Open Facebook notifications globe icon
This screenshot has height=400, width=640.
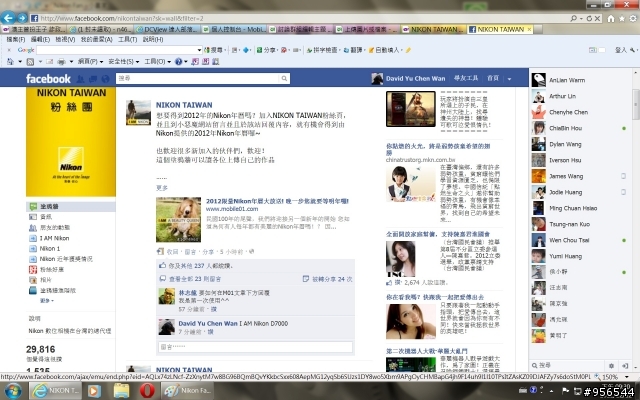pos(106,78)
